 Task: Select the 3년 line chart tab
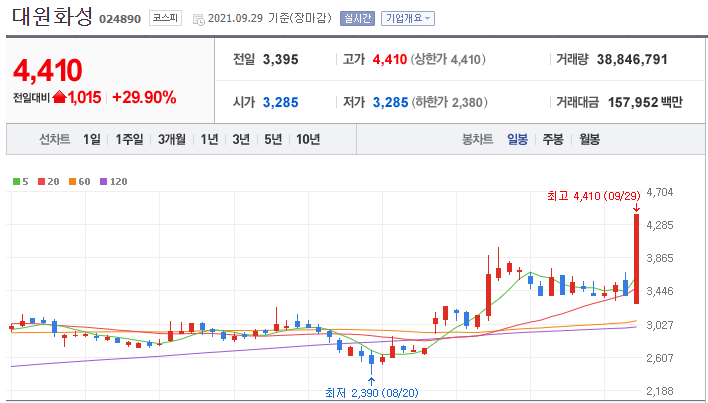point(241,139)
